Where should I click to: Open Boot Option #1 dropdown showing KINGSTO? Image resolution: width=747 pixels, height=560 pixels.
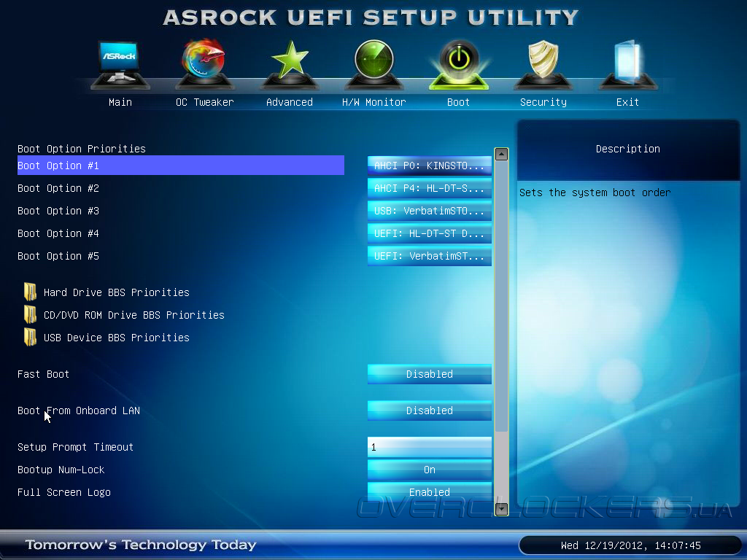tap(429, 166)
